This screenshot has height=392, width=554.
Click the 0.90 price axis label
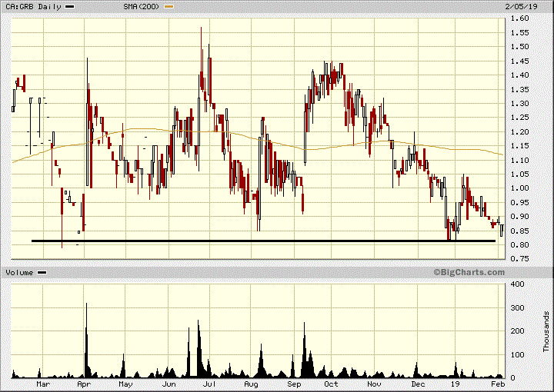click(x=519, y=217)
